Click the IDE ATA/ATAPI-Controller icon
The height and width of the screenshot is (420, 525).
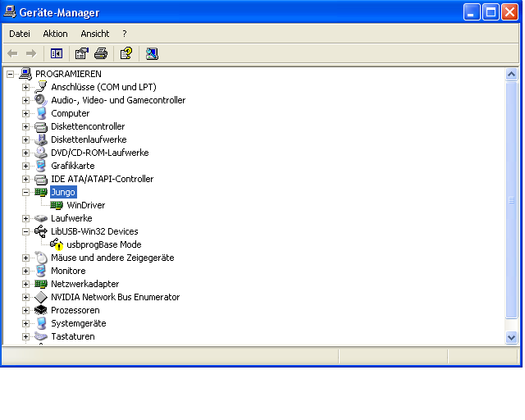(x=41, y=179)
